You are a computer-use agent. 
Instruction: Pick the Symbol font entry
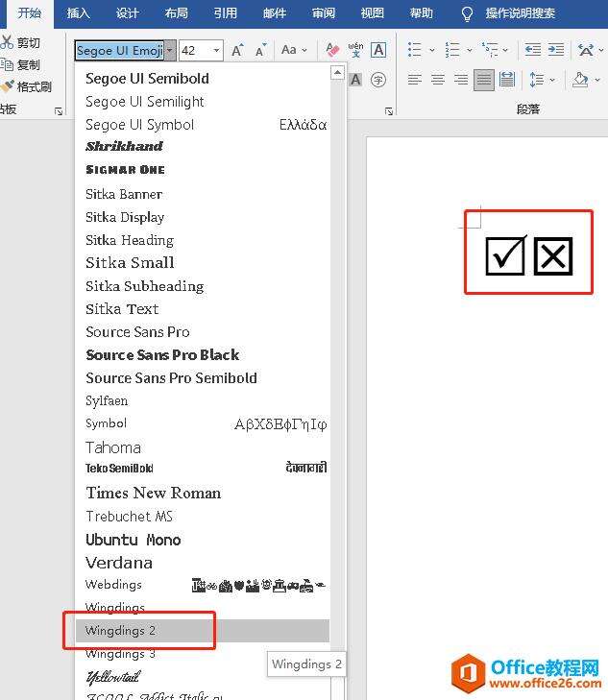tap(203, 423)
